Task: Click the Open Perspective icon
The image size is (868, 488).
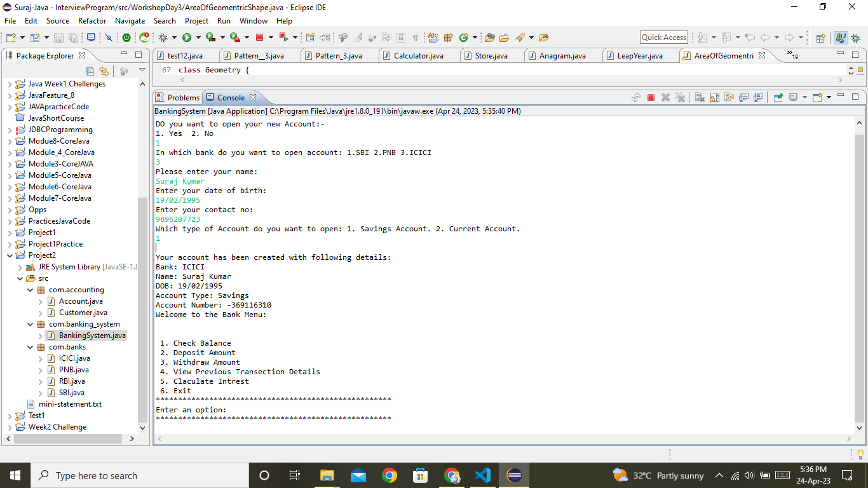Action: [820, 37]
